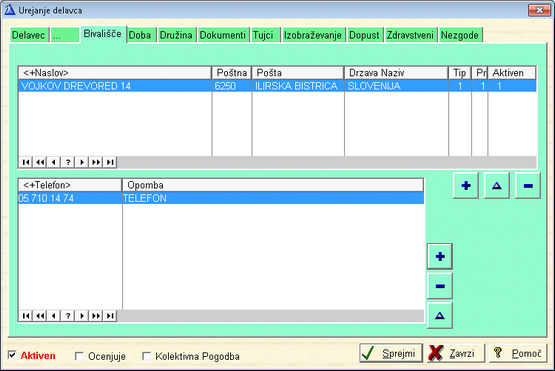Go to previous record in phone grid navigator
The height and width of the screenshot is (371, 555).
[x=53, y=315]
